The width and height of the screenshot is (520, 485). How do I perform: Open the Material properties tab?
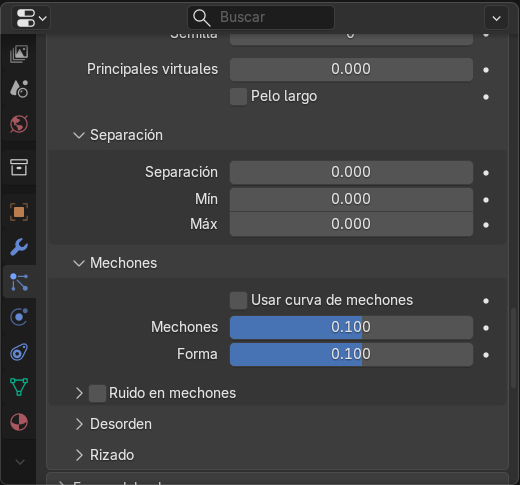pos(19,422)
